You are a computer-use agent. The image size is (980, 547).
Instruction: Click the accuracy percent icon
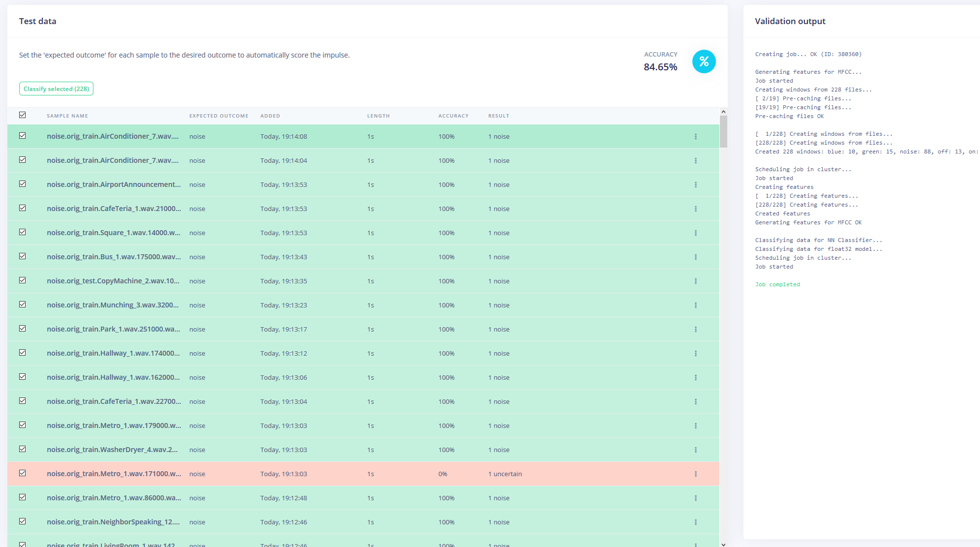[704, 61]
